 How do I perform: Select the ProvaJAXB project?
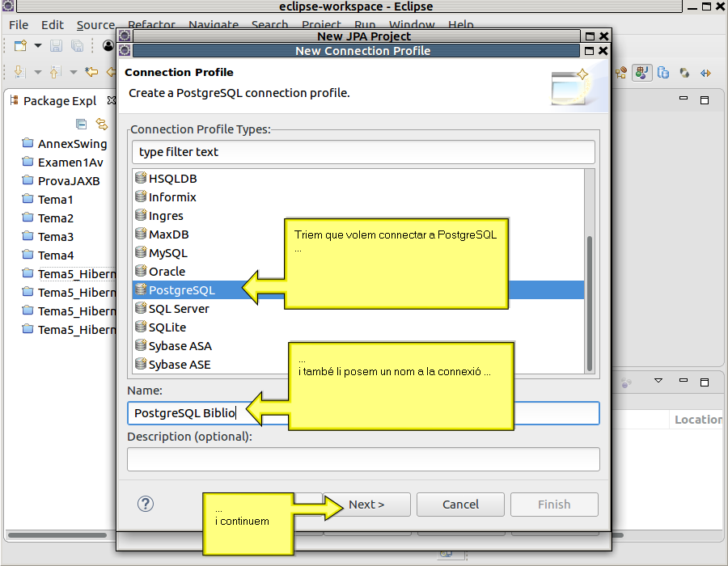(68, 181)
